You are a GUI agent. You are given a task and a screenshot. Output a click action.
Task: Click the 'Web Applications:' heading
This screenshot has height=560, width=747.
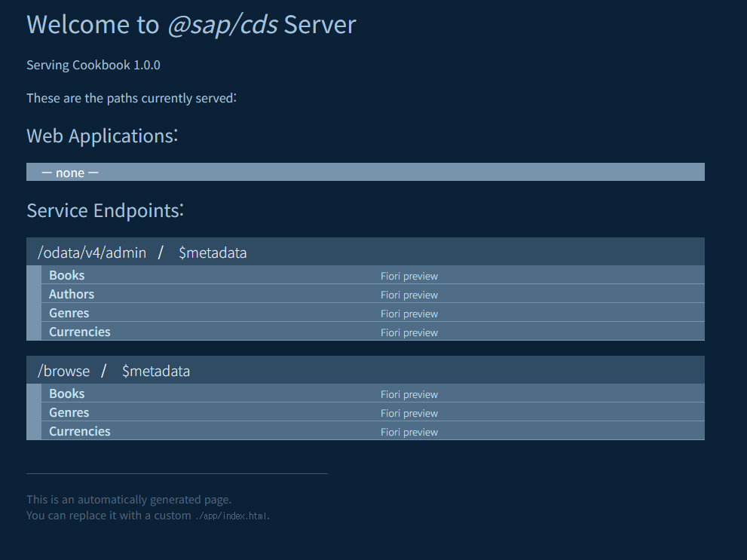click(x=103, y=136)
